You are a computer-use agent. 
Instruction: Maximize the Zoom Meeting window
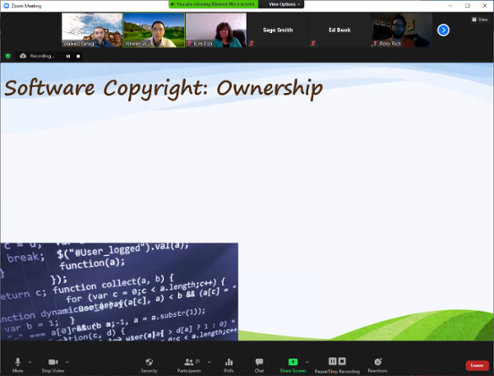(x=468, y=6)
